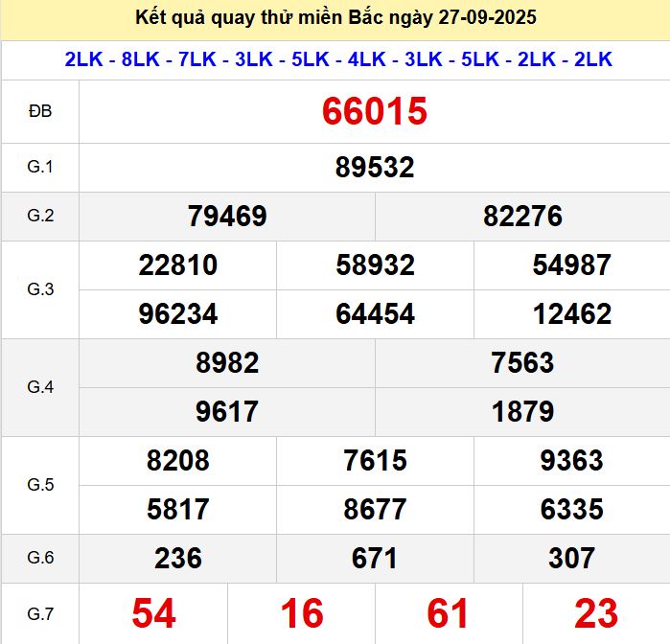Click the 4LK code in blue row
The image size is (670, 644).
tap(367, 59)
